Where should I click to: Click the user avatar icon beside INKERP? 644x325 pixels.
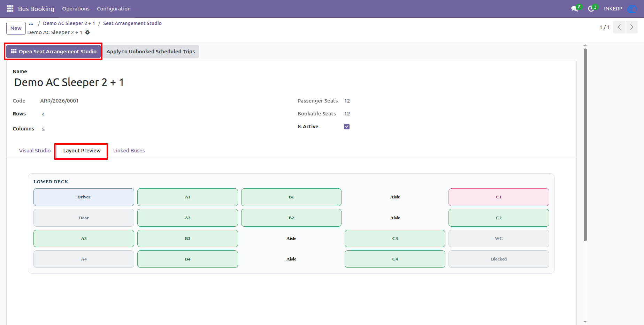click(x=632, y=9)
